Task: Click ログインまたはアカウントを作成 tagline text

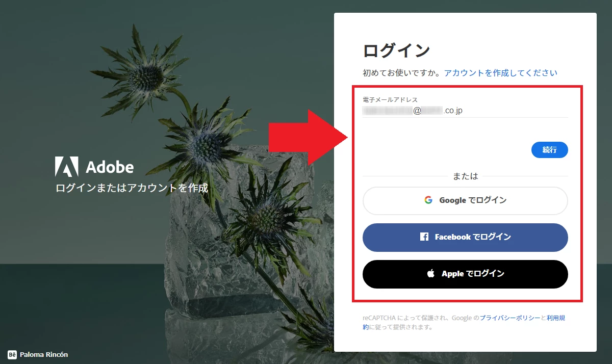Action: point(132,188)
